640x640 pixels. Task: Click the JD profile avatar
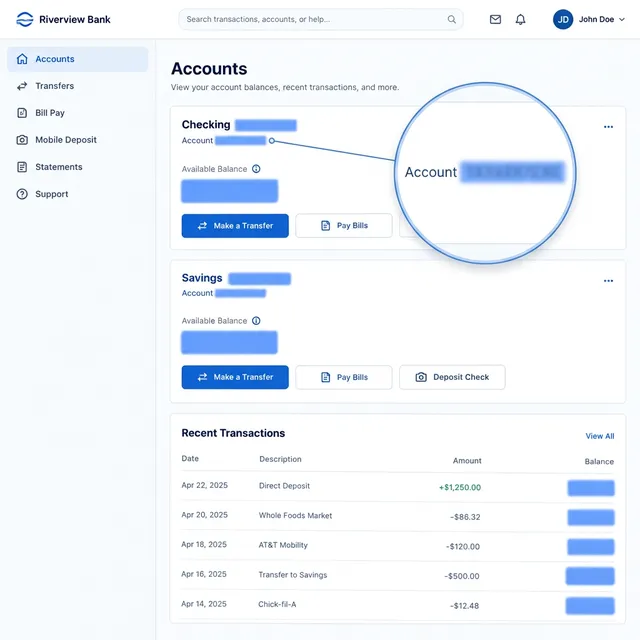(563, 19)
